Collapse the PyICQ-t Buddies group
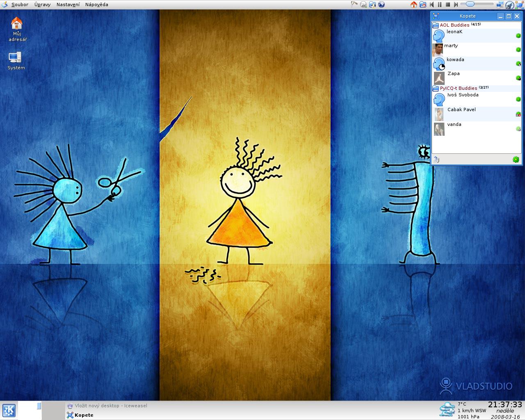The image size is (525, 420). (x=436, y=88)
